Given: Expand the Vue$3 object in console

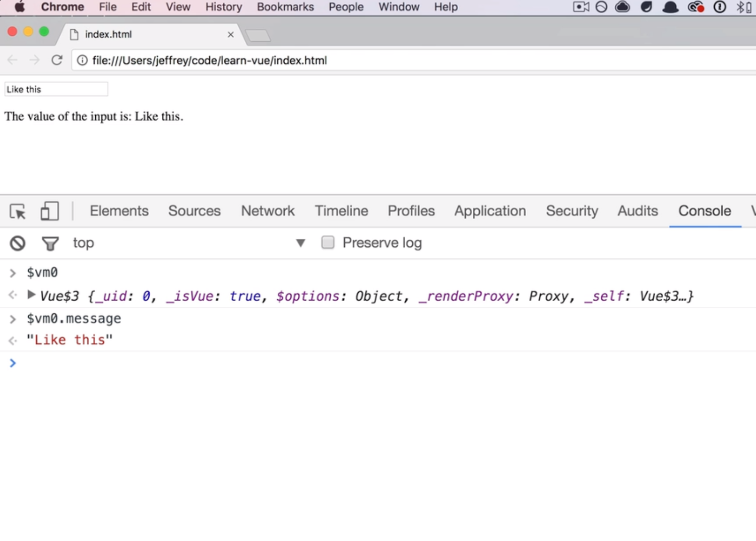Looking at the screenshot, I should 31,295.
